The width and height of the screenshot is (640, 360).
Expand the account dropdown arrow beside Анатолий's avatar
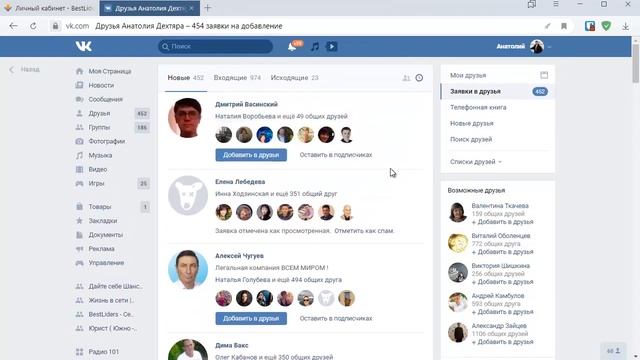[x=549, y=47]
